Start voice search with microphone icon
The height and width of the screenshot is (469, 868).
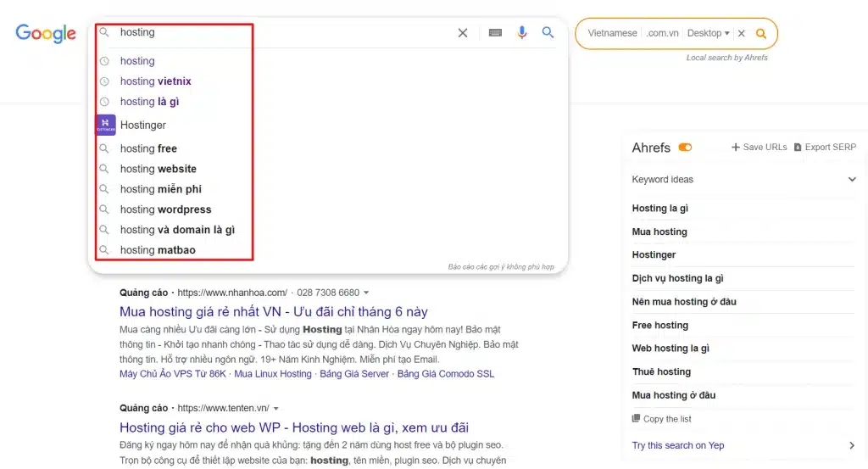tap(522, 33)
